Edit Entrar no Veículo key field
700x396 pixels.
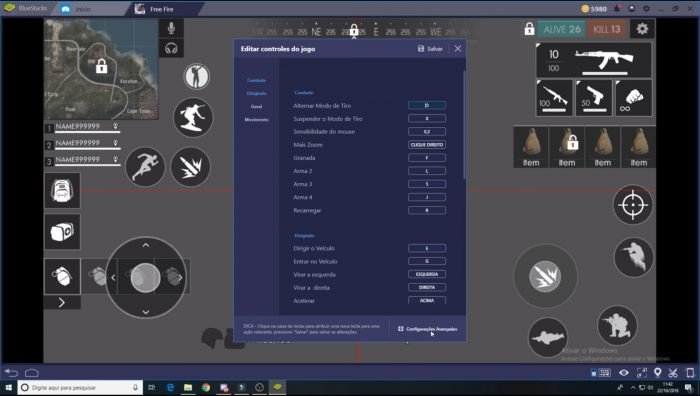[x=427, y=261]
